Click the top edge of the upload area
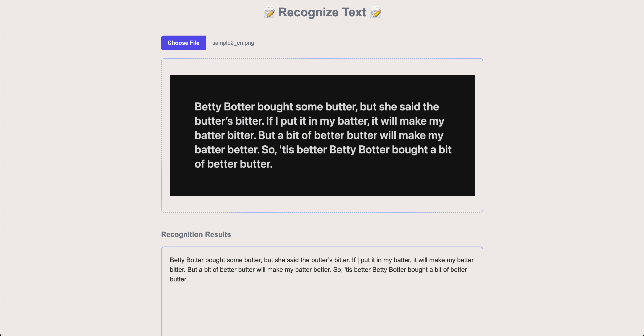Screen dimensions: 644x336 (322, 59)
